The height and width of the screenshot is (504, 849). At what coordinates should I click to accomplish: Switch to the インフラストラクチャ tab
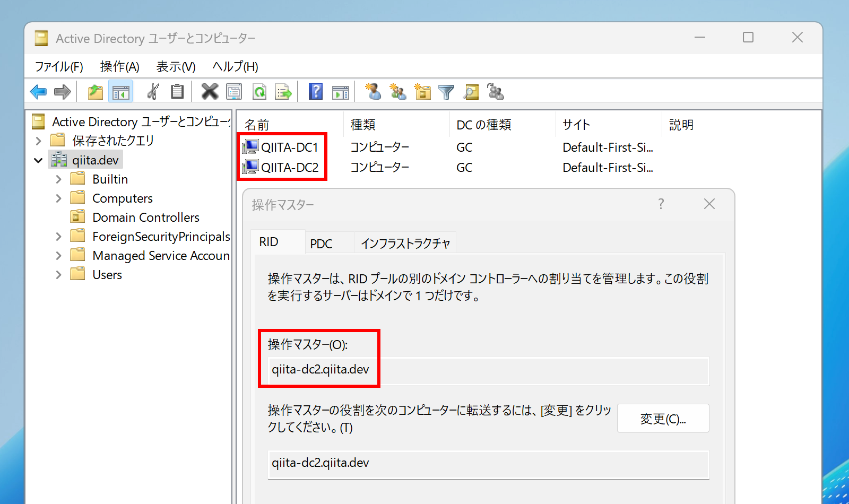pos(405,244)
